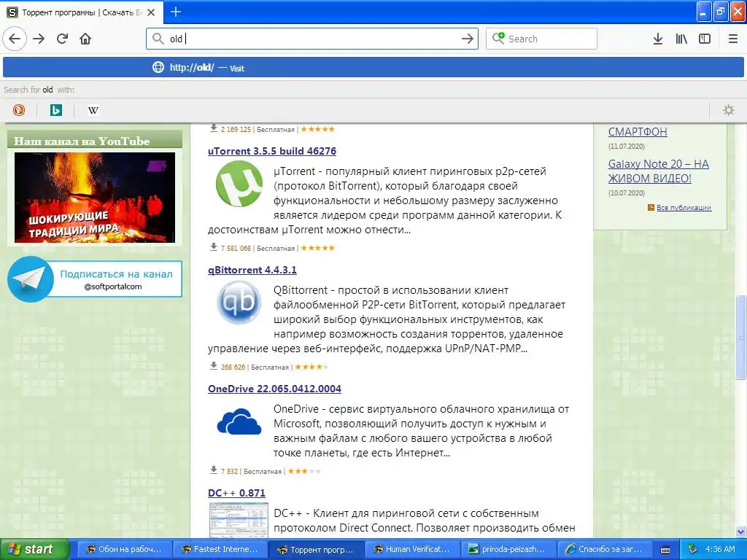Focus the address bar containing old

[x=312, y=39]
